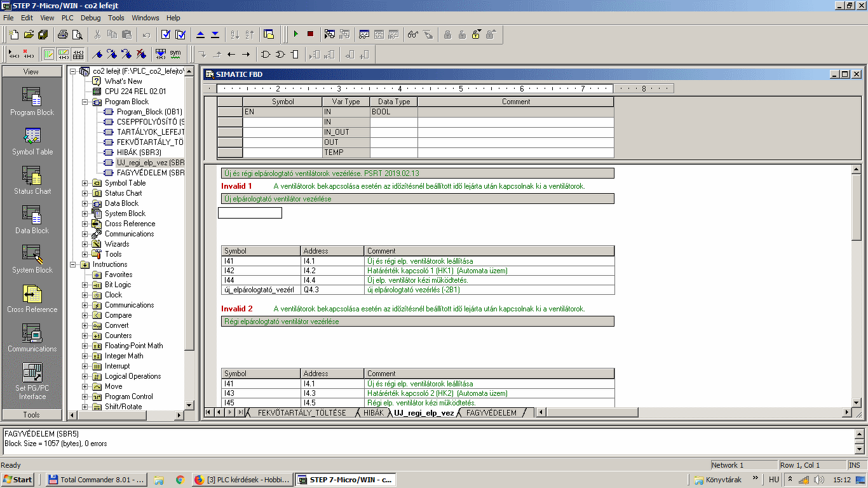The width and height of the screenshot is (868, 488).
Task: Click the Line Right arrow icon
Action: 246,54
